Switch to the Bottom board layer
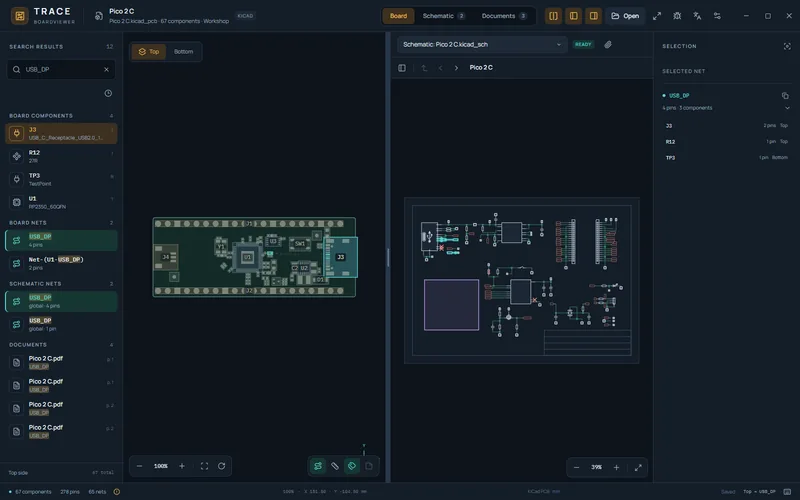 (x=183, y=52)
